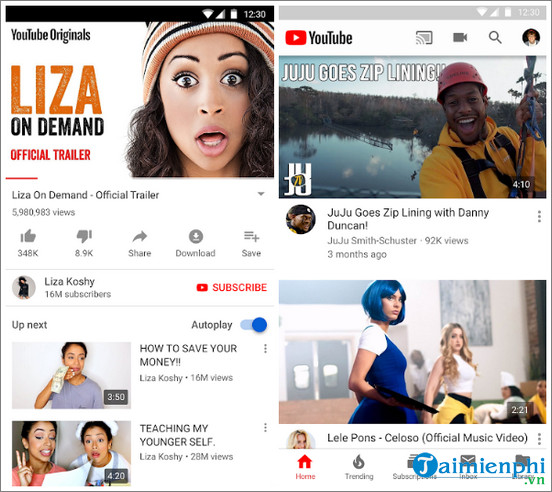Tap the Share arrow icon
This screenshot has height=492, width=552.
140,236
